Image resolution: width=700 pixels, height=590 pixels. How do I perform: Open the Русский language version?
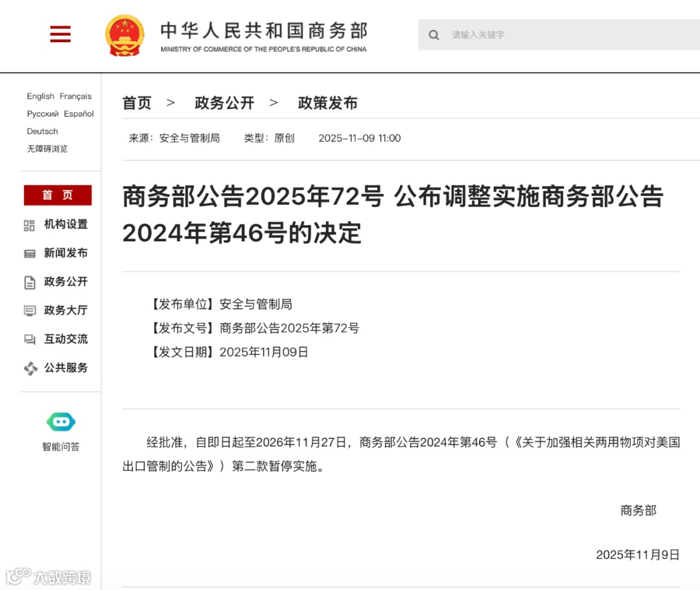(42, 113)
